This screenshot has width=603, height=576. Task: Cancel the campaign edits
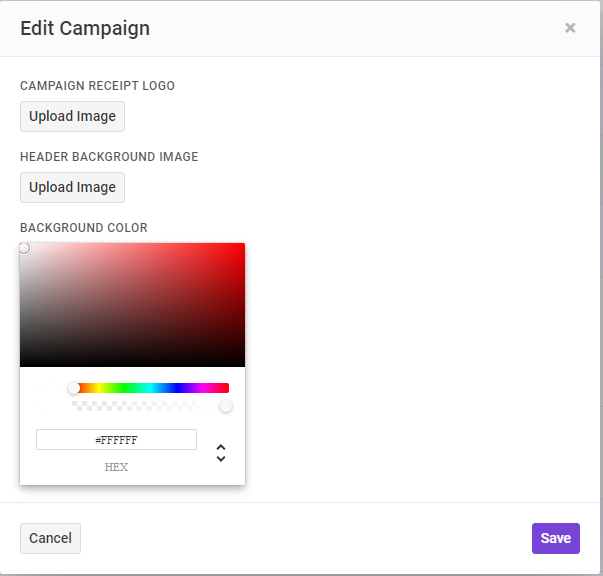(50, 538)
